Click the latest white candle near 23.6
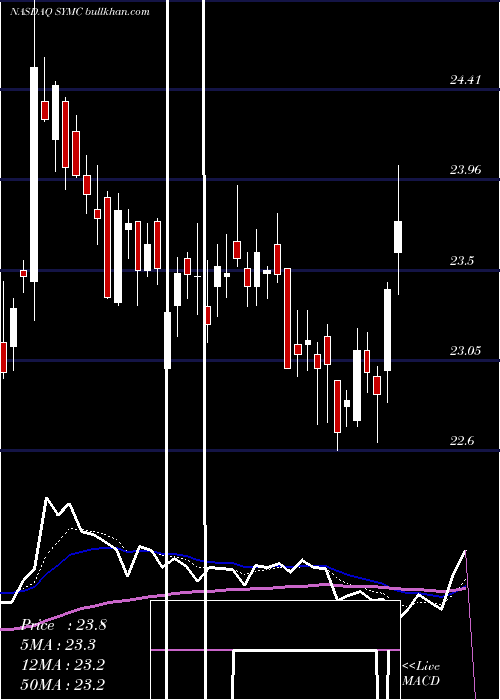Screen dimensions: 500x700 398,237
